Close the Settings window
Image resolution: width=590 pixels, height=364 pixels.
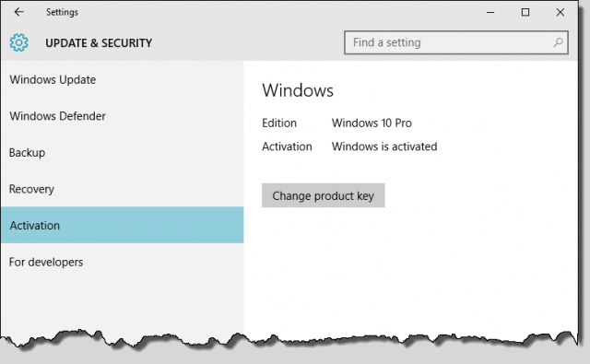pos(560,12)
